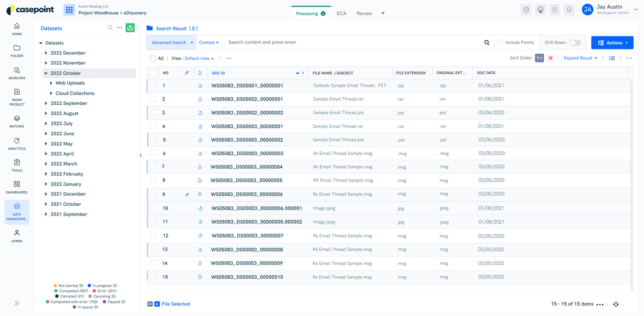Screen dimensions: 644x316
Task: Click the Actions button
Action: tap(612, 42)
